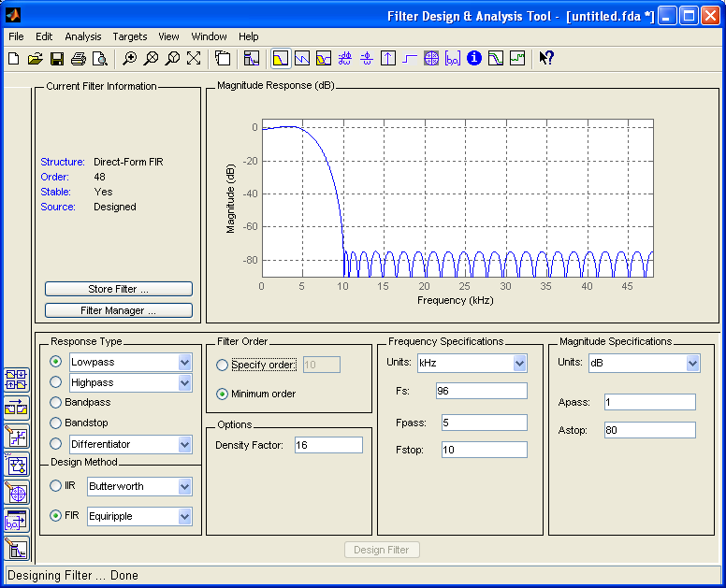The image size is (726, 588).
Task: Select the Differentiator radio button
Action: coord(55,444)
